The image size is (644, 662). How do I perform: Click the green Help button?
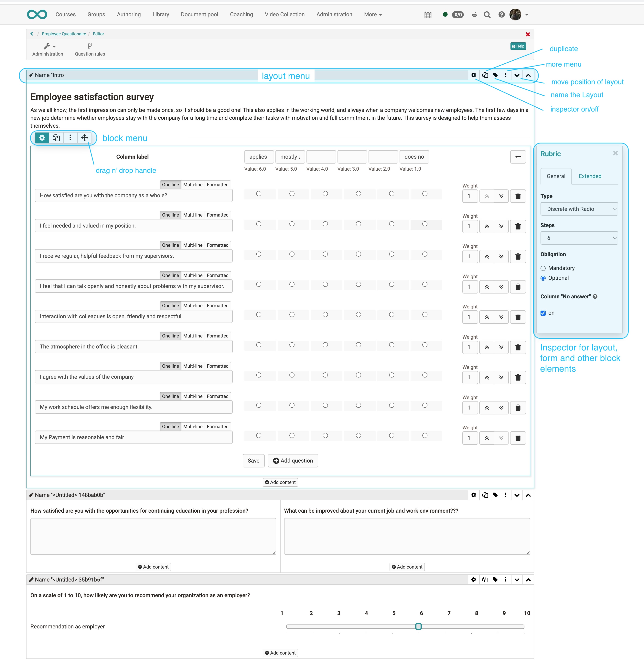(518, 46)
